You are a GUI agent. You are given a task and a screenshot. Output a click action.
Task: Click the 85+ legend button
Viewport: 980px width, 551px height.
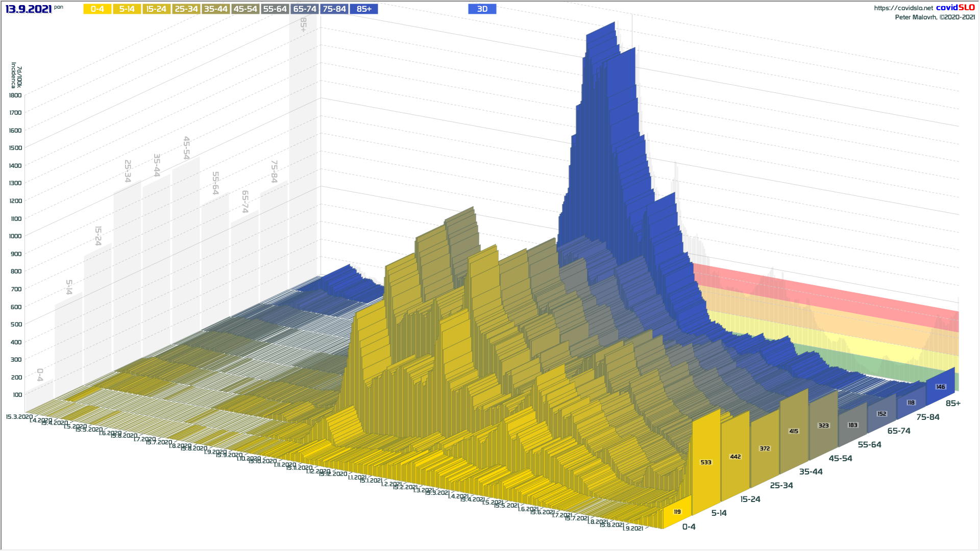point(364,9)
